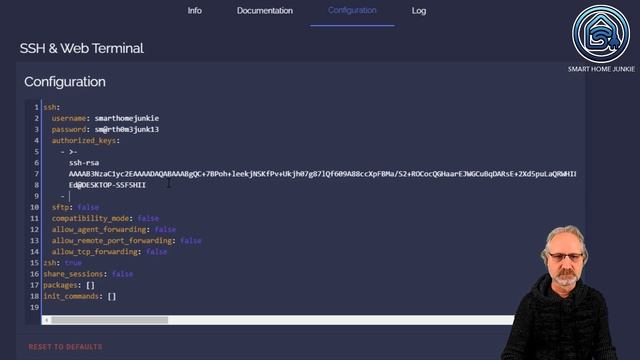Click the Smart Home Junkie logo
The image size is (640, 360).
(x=601, y=34)
